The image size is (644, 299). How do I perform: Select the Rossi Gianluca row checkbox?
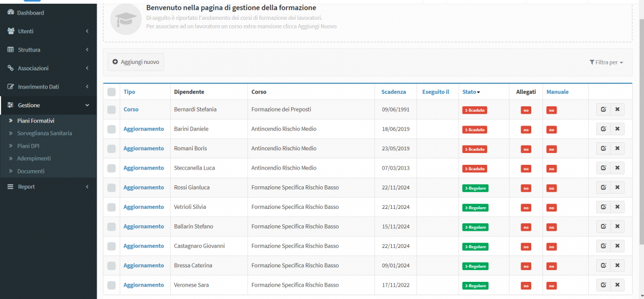pyautogui.click(x=112, y=187)
